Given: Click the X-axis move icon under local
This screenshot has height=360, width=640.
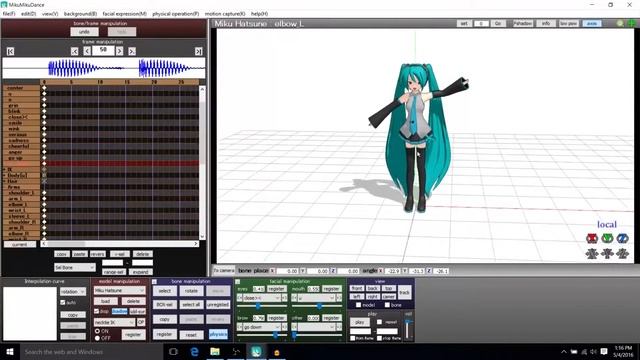Looking at the screenshot, I should coord(592,253).
